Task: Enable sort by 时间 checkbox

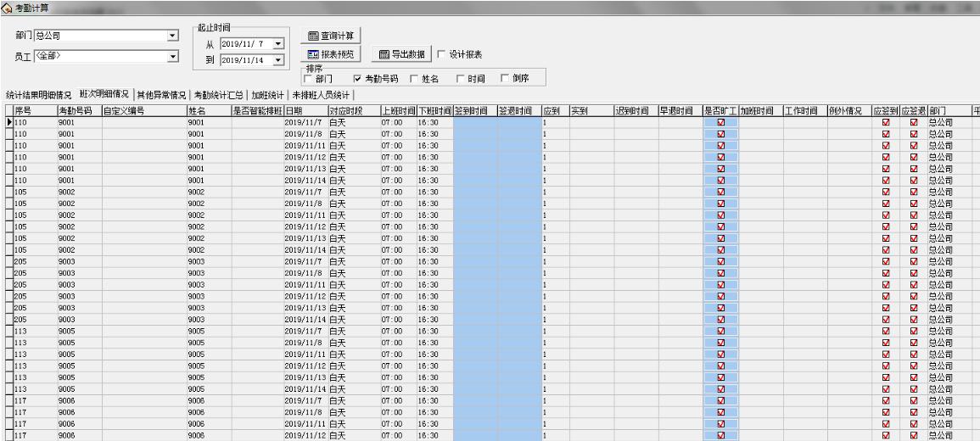Action: tap(461, 79)
